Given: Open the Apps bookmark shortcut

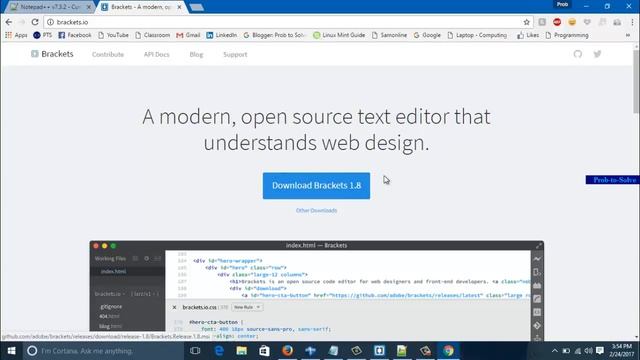Looking at the screenshot, I should [x=16, y=35].
